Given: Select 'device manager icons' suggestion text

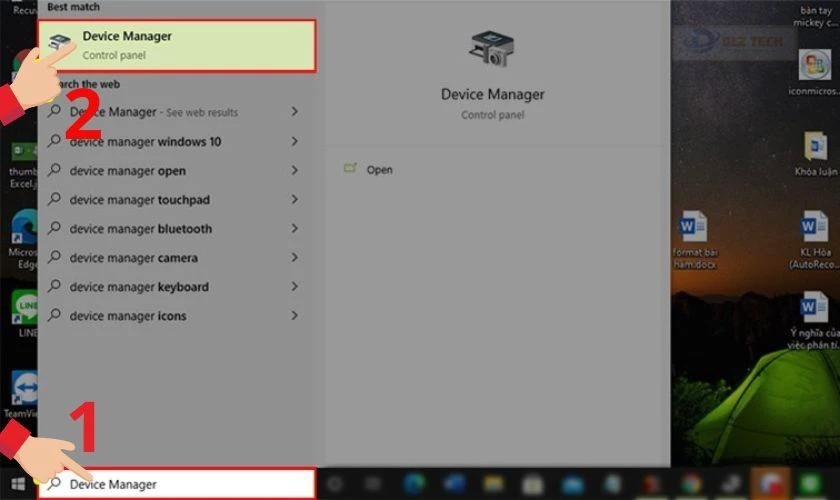Looking at the screenshot, I should click(x=128, y=316).
